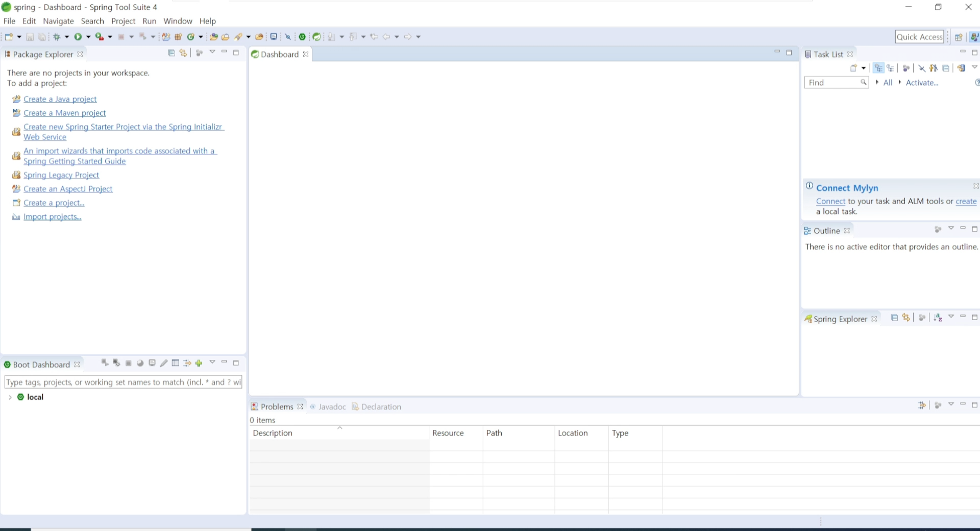
Task: Click the open-console icon in Boot Dashboard
Action: pos(152,363)
